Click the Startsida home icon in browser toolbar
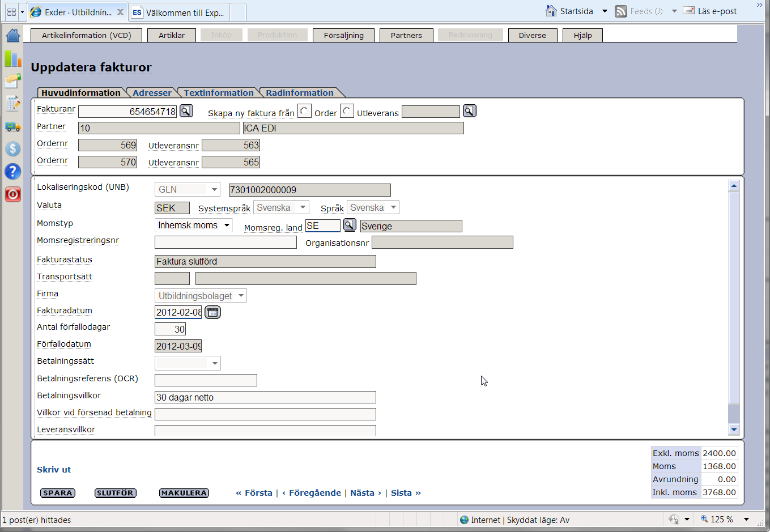 551,11
